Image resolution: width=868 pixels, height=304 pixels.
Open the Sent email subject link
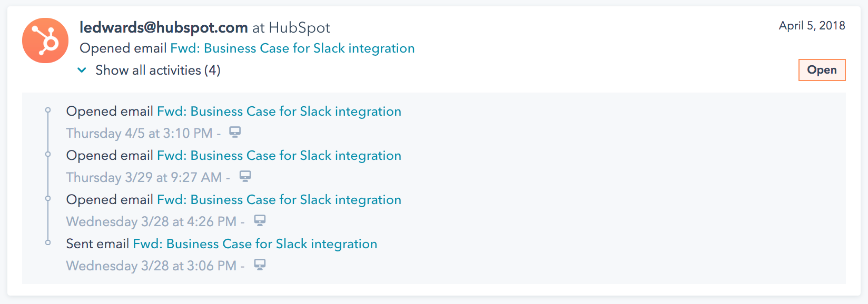coord(255,244)
